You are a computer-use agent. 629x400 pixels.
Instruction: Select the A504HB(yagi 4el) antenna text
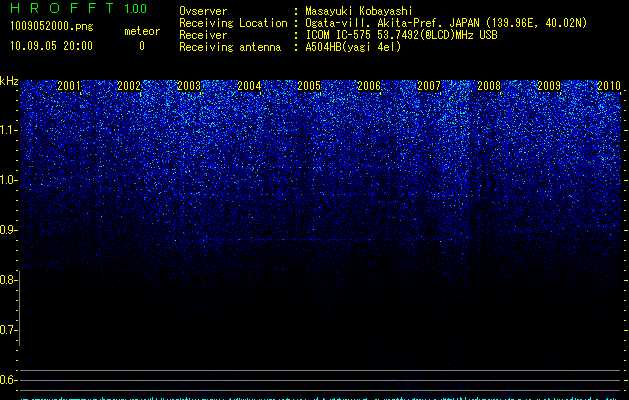click(353, 47)
